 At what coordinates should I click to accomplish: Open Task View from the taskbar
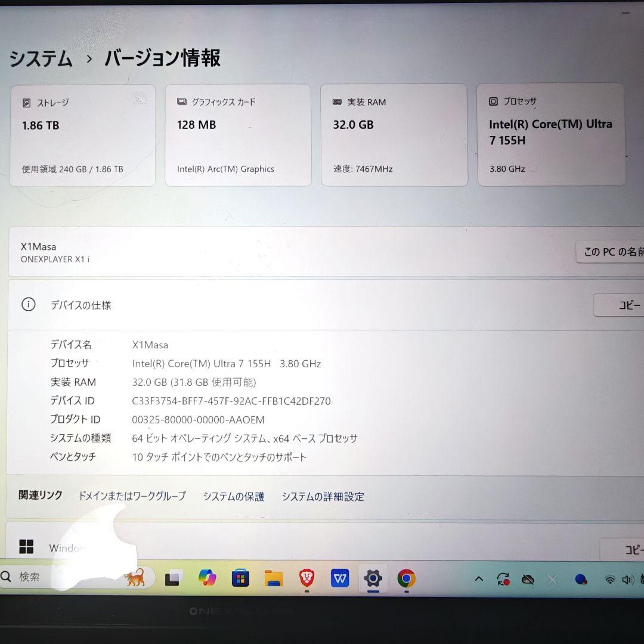pyautogui.click(x=173, y=577)
